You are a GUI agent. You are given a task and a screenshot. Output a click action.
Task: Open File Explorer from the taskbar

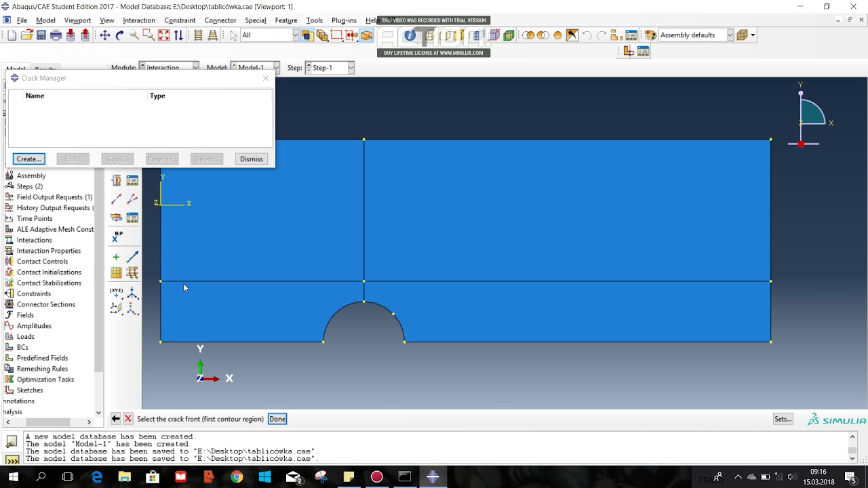[x=125, y=477]
